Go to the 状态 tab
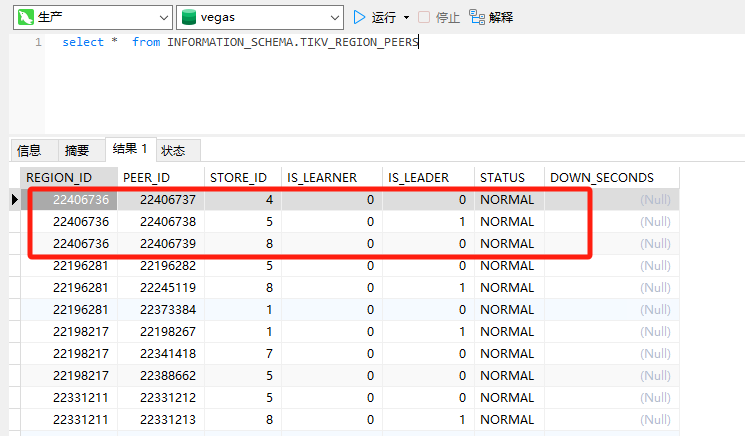745x436 pixels. tap(174, 150)
